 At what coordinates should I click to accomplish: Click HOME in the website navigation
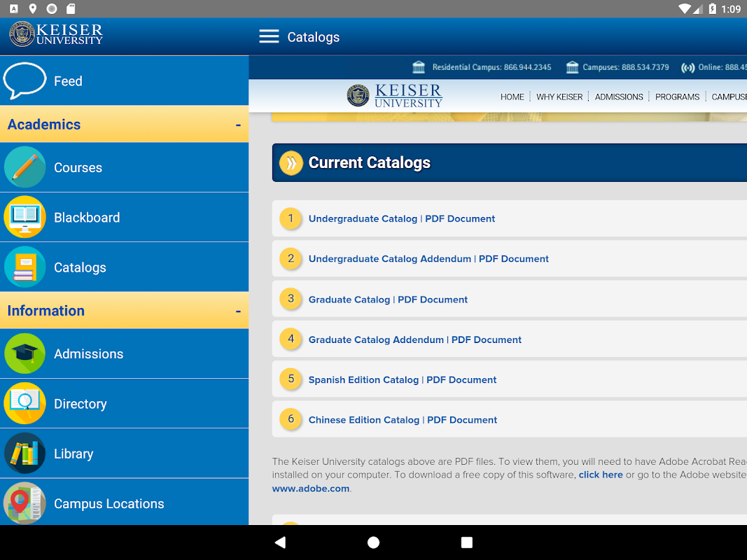pos(512,97)
